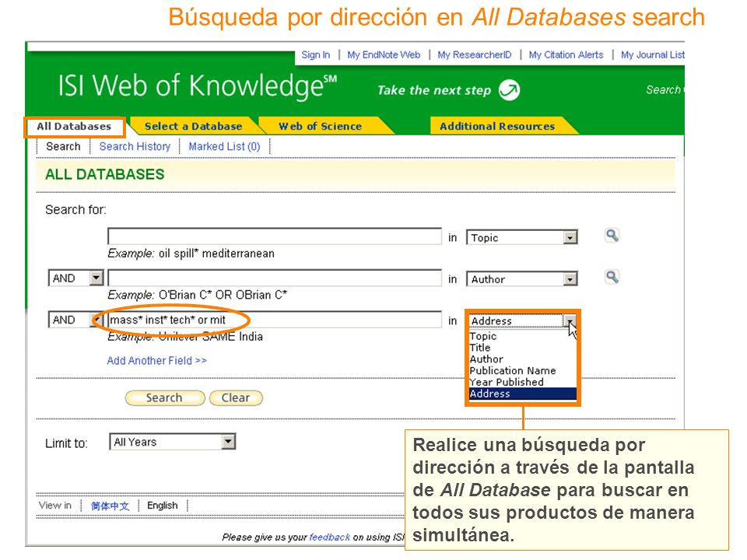This screenshot has width=747, height=560.
Task: Open the third row AND operator dropdown
Action: click(96, 320)
